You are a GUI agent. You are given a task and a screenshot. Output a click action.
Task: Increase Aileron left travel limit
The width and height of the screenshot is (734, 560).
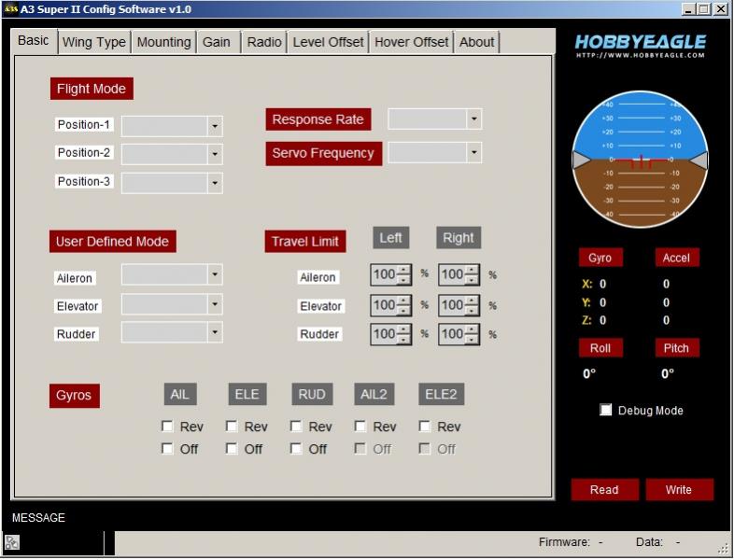coord(403,271)
